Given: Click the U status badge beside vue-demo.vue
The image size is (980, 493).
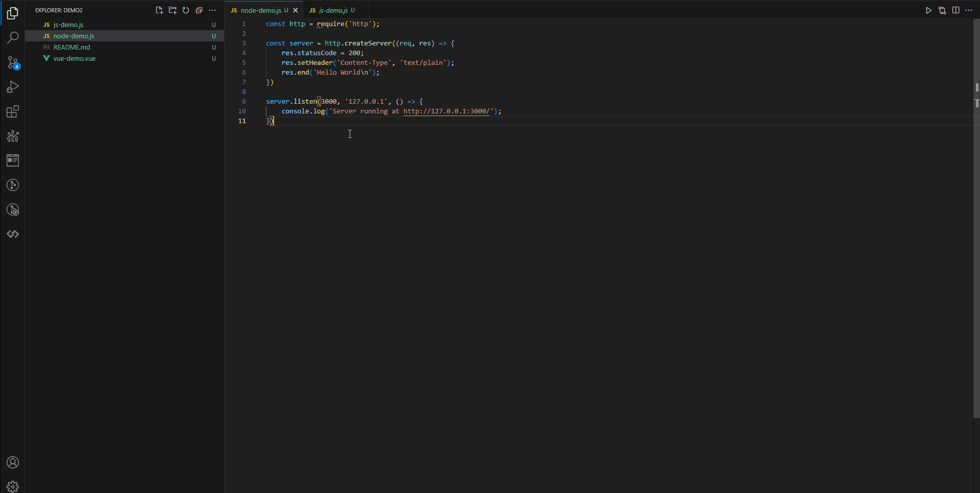Looking at the screenshot, I should 214,58.
